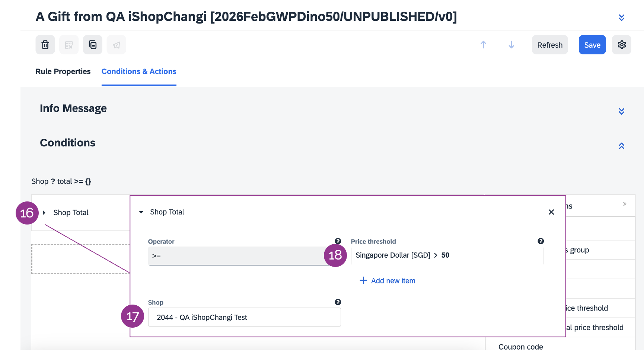Expand the Shop Total tree item
This screenshot has height=350, width=644.
pyautogui.click(x=44, y=213)
